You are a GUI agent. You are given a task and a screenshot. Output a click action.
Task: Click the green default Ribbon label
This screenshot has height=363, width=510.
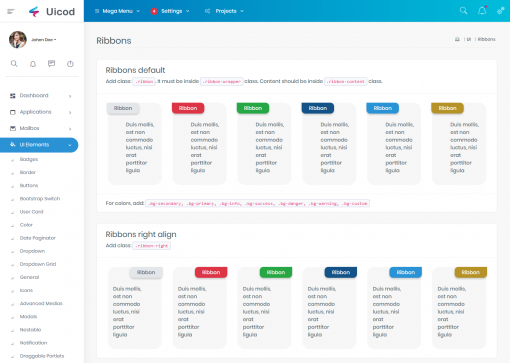click(x=253, y=108)
